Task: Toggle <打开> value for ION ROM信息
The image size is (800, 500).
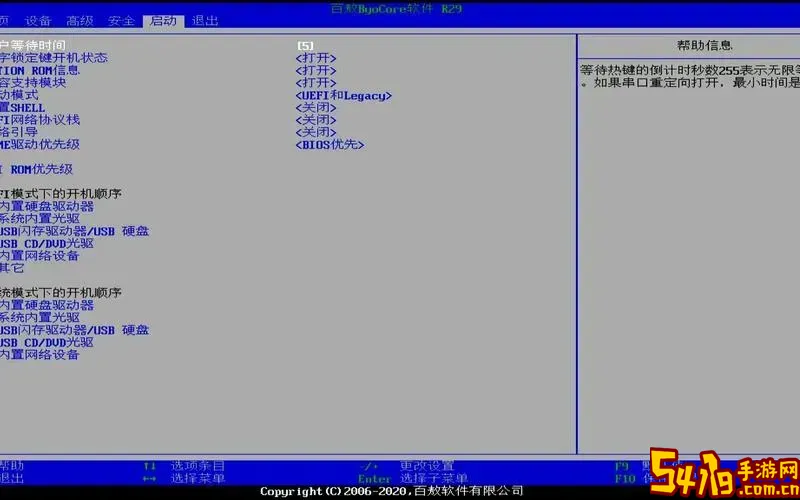Action: (316, 70)
